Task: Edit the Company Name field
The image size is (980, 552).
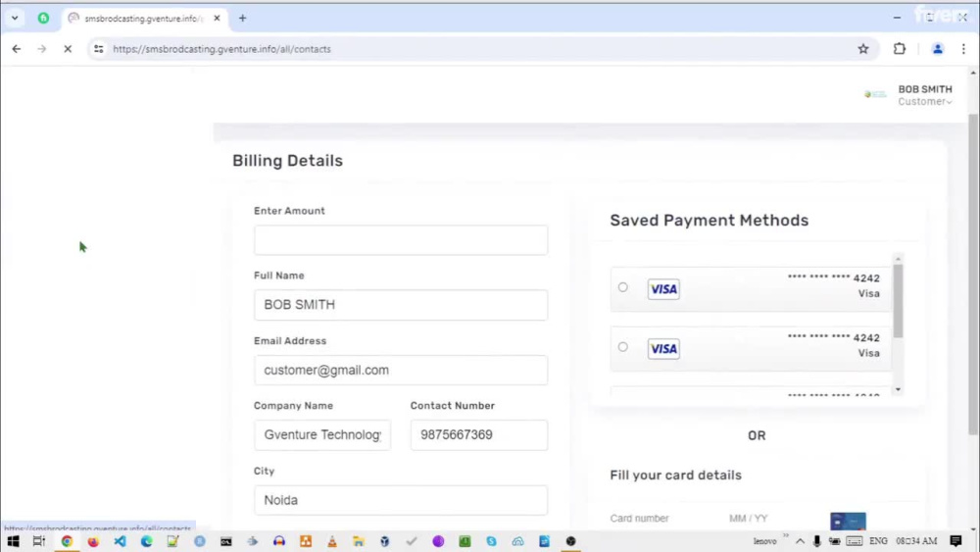Action: tap(322, 435)
